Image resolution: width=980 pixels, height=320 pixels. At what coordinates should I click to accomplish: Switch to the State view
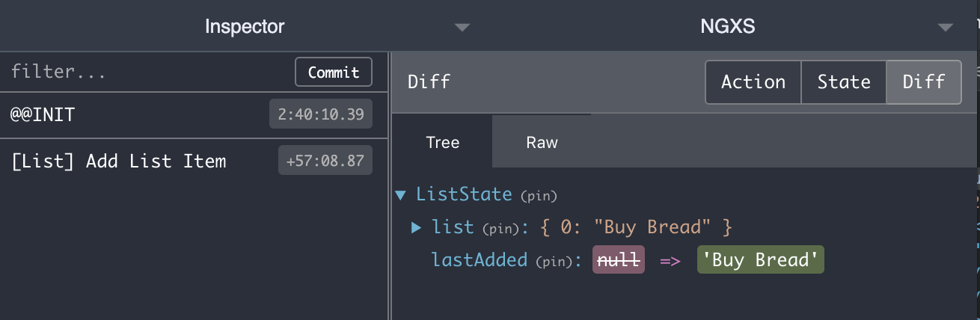pos(844,82)
